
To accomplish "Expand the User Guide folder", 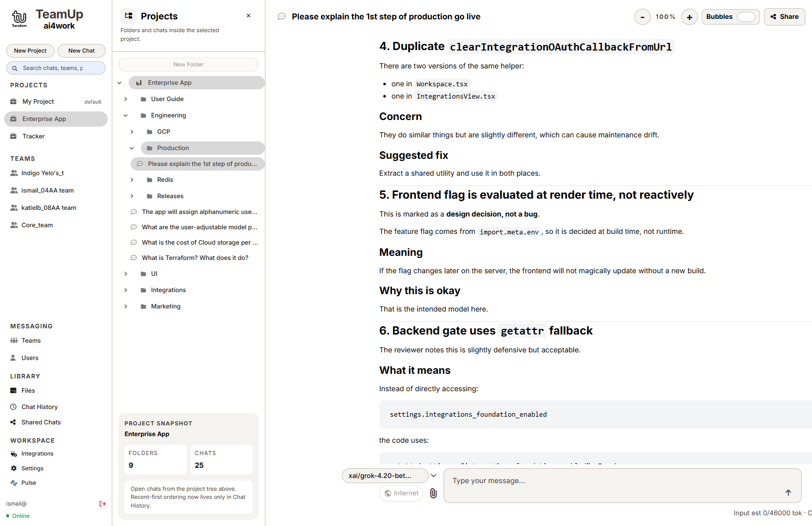I will point(126,99).
